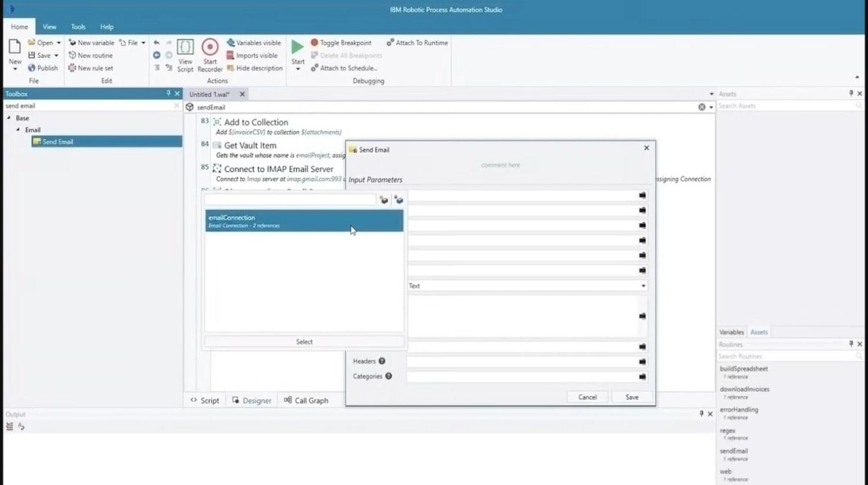Click Attach To Runtime
868x485 pixels.
coord(417,43)
